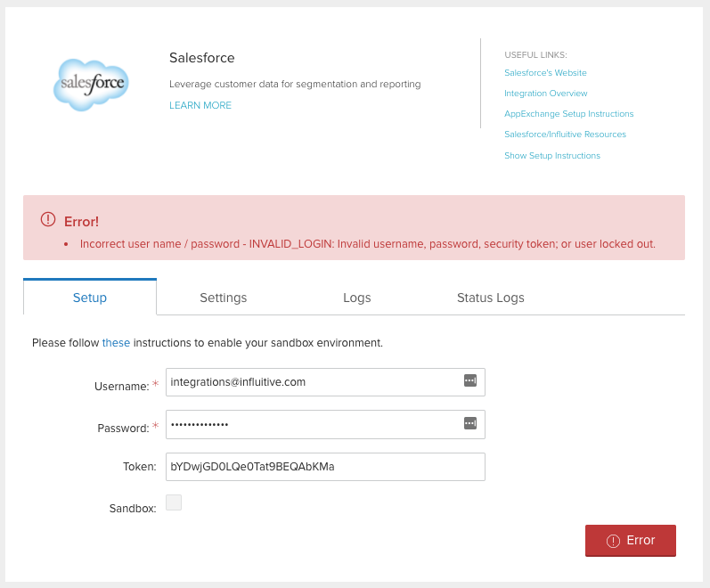
Task: Open Salesforce's Website link
Action: [x=545, y=72]
